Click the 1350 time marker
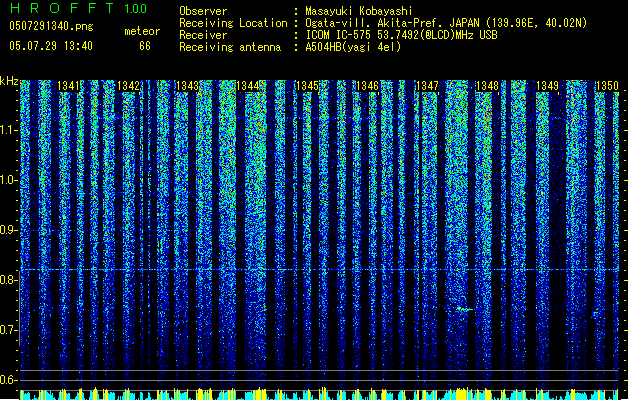Screen dimensions: 629x400 coord(607,86)
